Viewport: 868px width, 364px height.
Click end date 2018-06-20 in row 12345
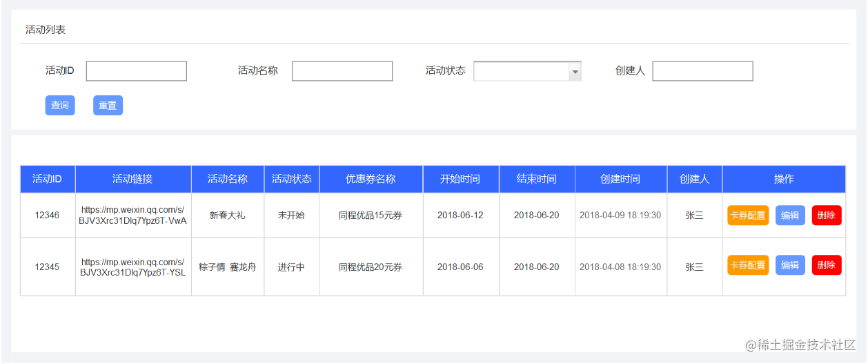click(537, 267)
